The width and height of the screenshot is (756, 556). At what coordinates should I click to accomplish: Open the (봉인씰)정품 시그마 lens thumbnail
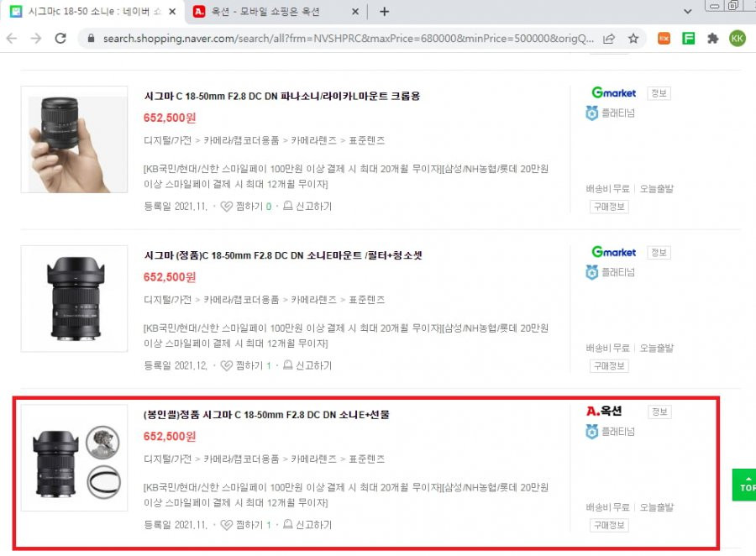tap(74, 458)
